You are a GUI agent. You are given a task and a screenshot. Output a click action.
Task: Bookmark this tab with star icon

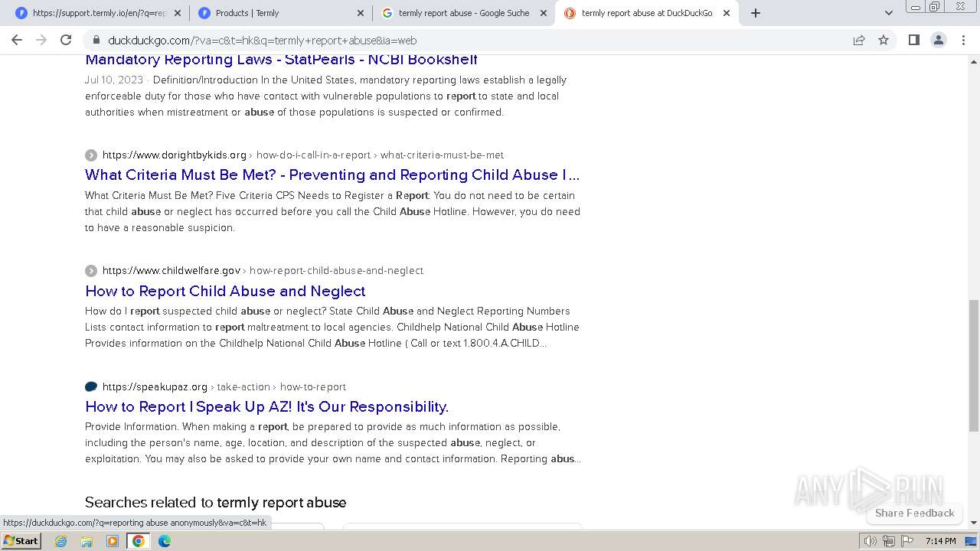tap(884, 40)
